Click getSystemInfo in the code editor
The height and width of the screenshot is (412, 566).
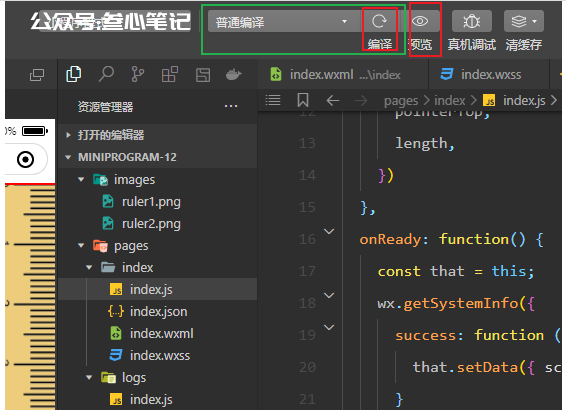pos(461,303)
